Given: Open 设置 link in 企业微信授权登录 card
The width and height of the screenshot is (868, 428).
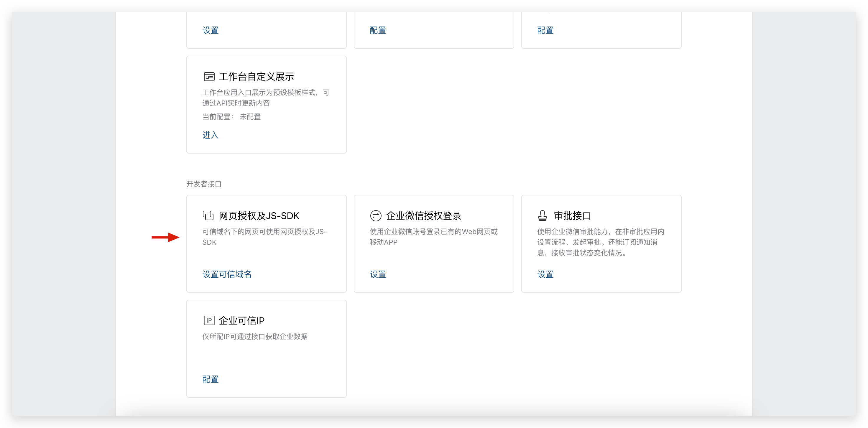Looking at the screenshot, I should pyautogui.click(x=378, y=274).
